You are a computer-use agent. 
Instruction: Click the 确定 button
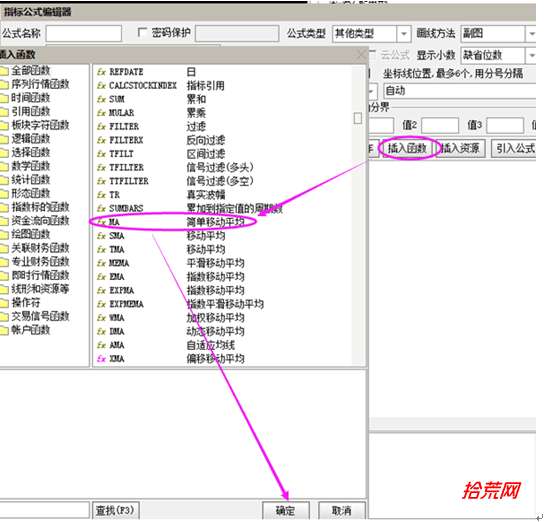286,511
